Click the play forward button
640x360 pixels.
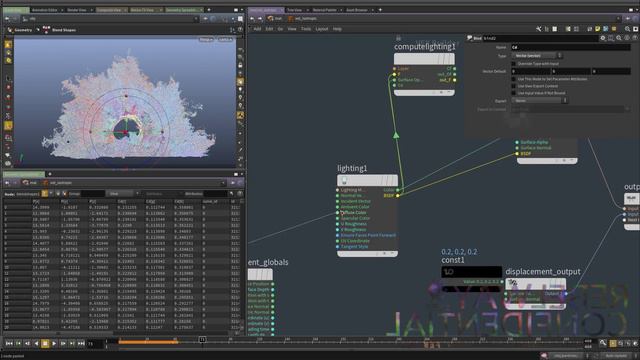click(54, 344)
